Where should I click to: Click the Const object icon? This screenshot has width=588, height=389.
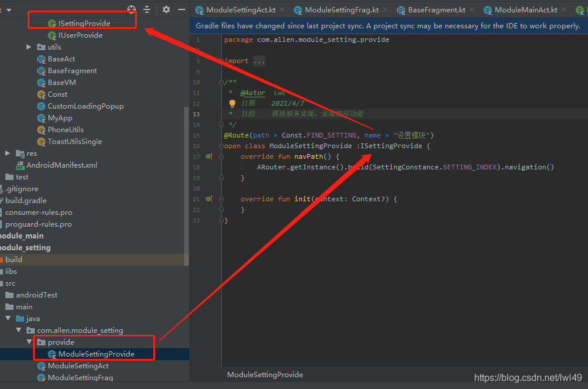(x=42, y=94)
